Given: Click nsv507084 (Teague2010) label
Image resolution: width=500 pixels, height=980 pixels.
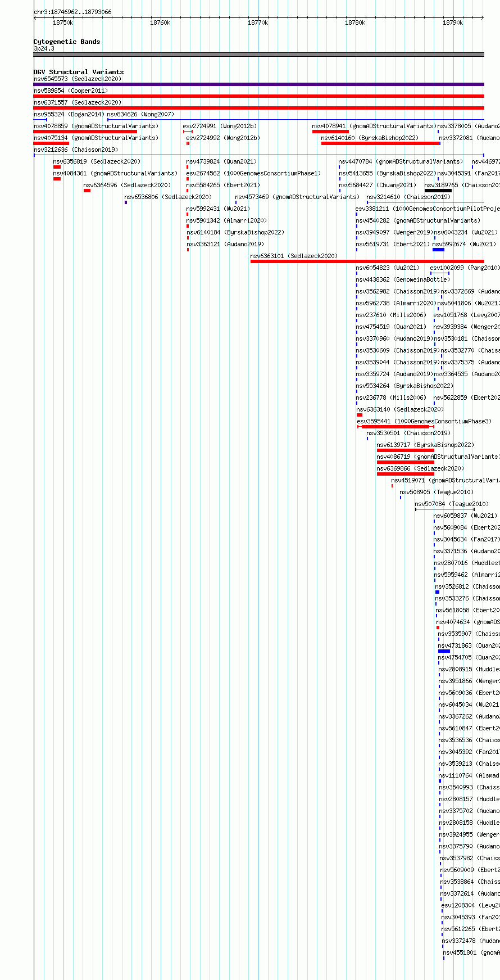Looking at the screenshot, I should 452,504.
